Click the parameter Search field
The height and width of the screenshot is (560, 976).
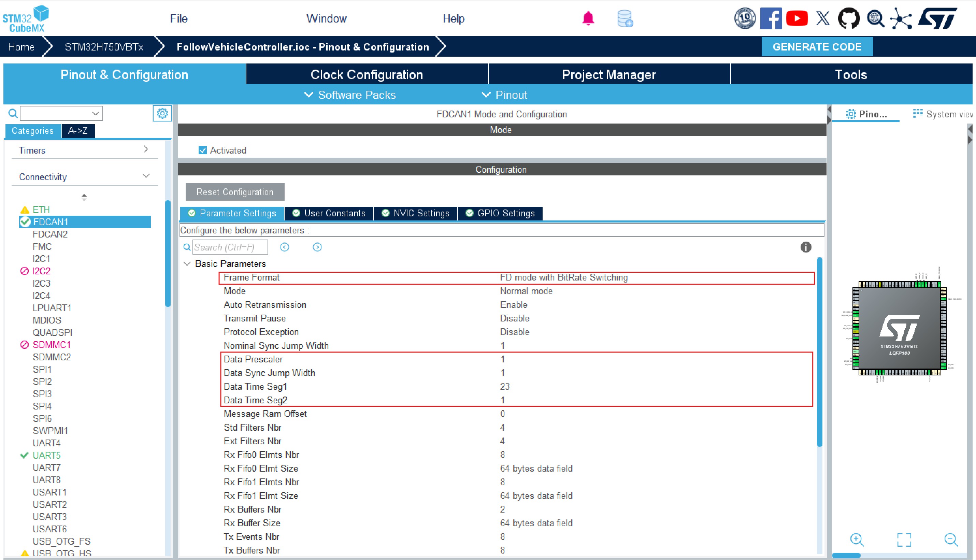click(230, 247)
